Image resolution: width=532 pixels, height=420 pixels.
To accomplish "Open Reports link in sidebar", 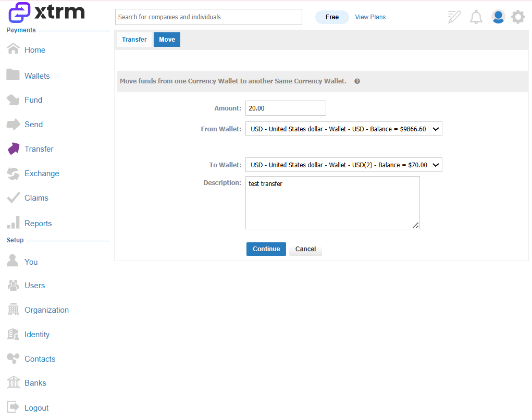I will [38, 224].
